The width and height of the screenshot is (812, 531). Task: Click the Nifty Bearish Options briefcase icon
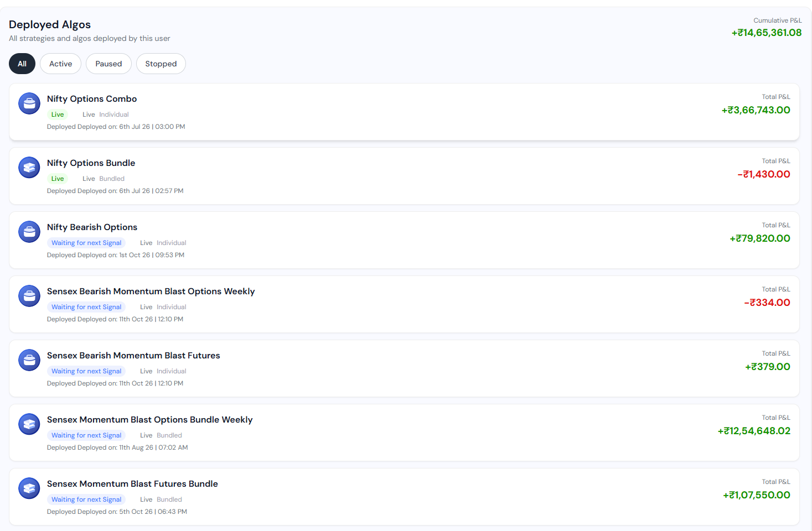29,232
